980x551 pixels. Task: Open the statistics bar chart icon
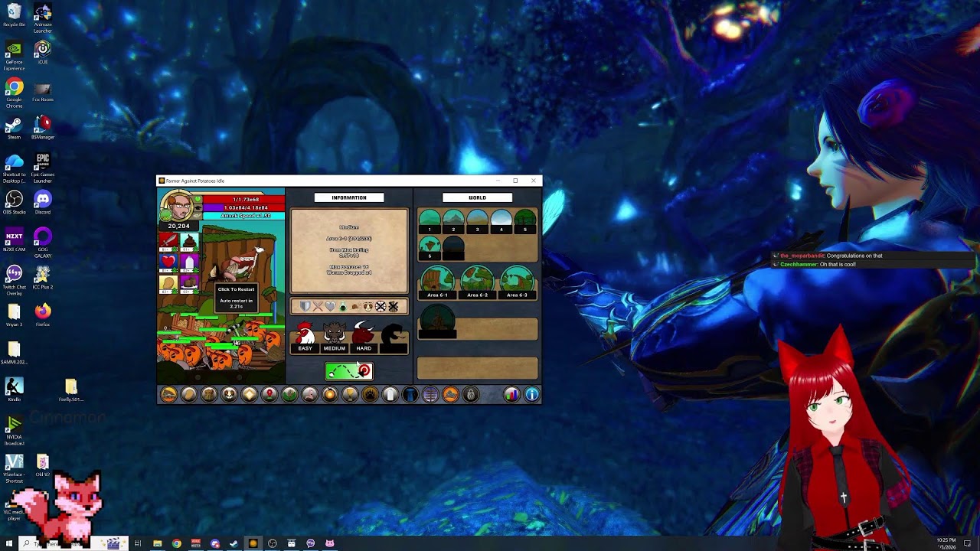tap(511, 395)
